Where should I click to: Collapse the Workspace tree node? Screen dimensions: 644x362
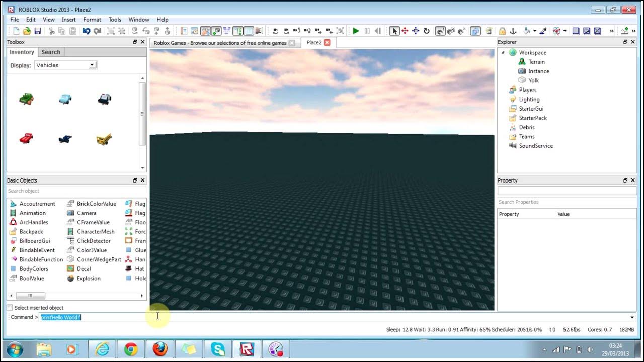click(x=503, y=52)
